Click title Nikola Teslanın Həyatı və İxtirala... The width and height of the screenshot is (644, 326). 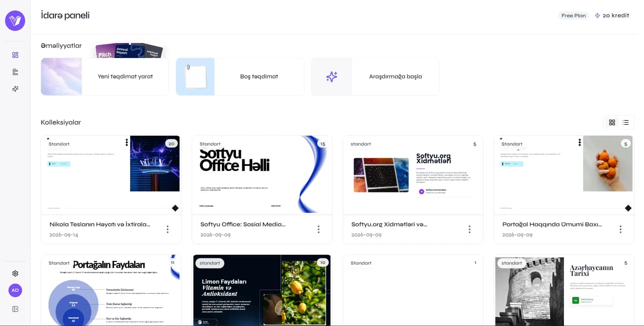(100, 224)
